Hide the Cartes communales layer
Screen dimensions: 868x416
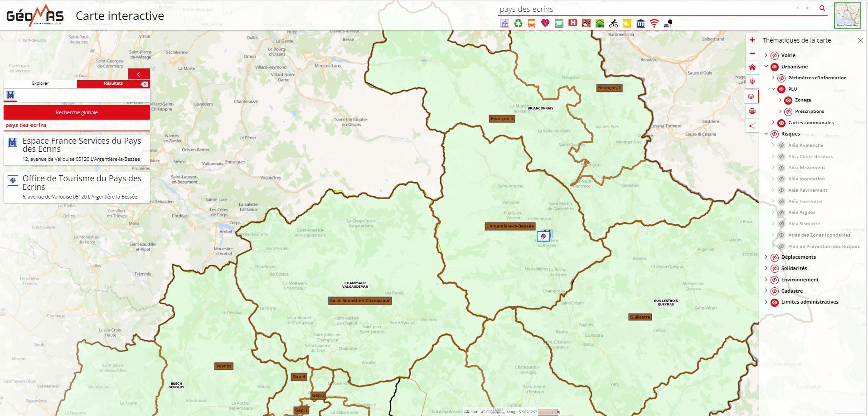click(781, 123)
